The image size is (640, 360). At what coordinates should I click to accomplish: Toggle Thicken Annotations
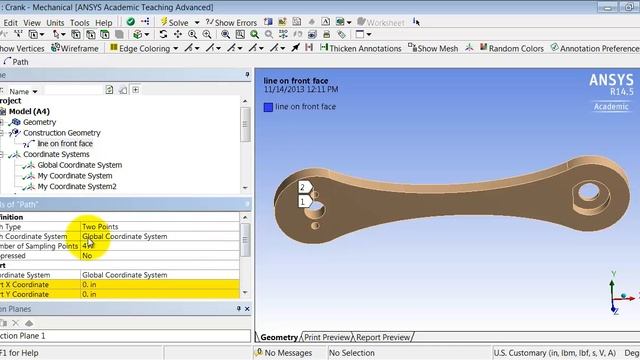tap(361, 48)
